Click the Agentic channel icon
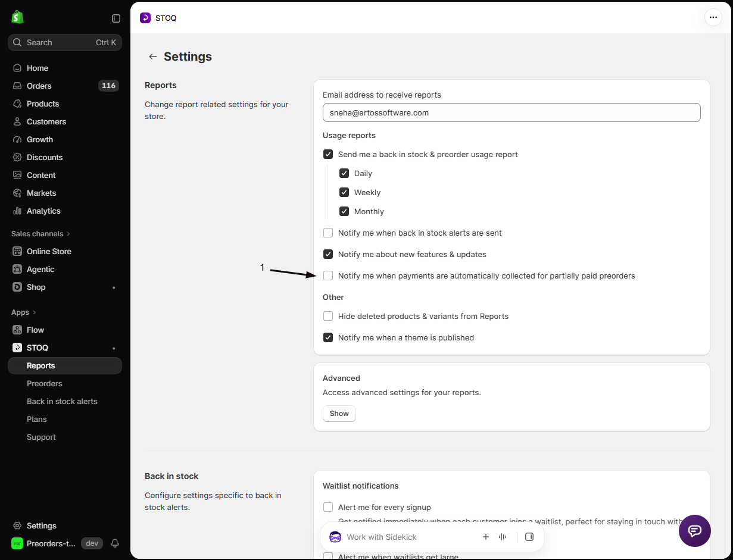 click(17, 269)
